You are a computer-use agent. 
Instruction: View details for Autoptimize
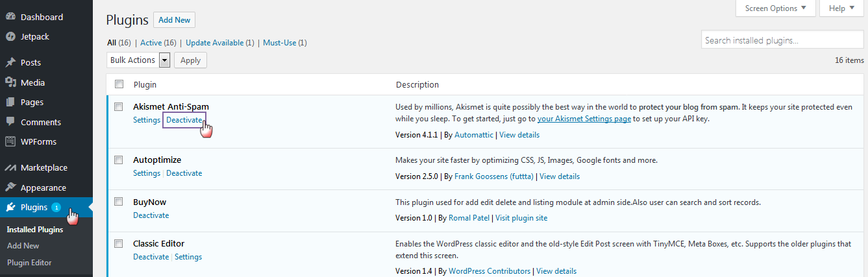point(560,176)
